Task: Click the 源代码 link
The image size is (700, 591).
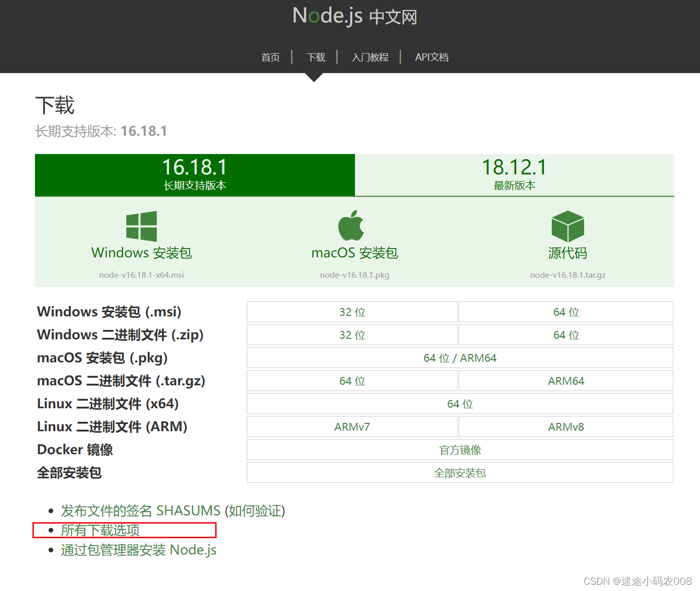Action: (568, 253)
